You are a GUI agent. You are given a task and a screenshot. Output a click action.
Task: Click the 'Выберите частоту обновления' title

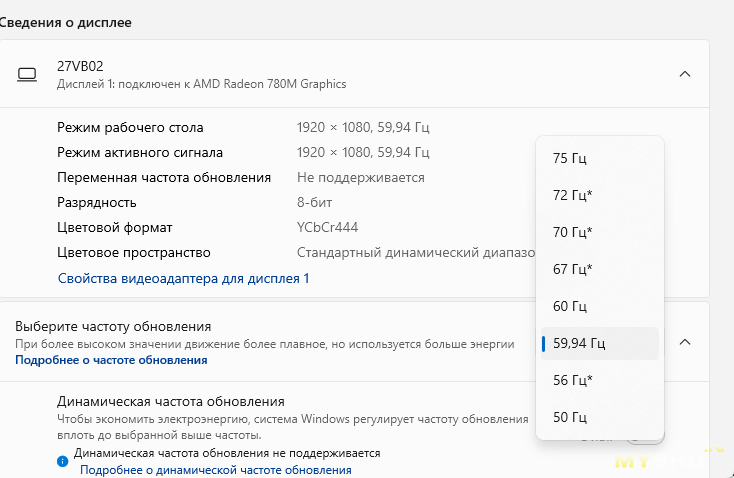(x=113, y=327)
